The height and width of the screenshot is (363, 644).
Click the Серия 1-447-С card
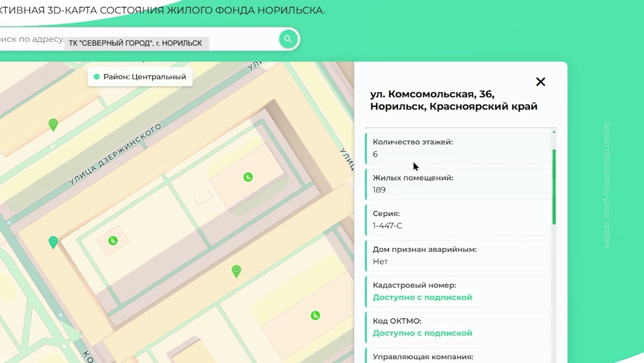click(x=457, y=219)
